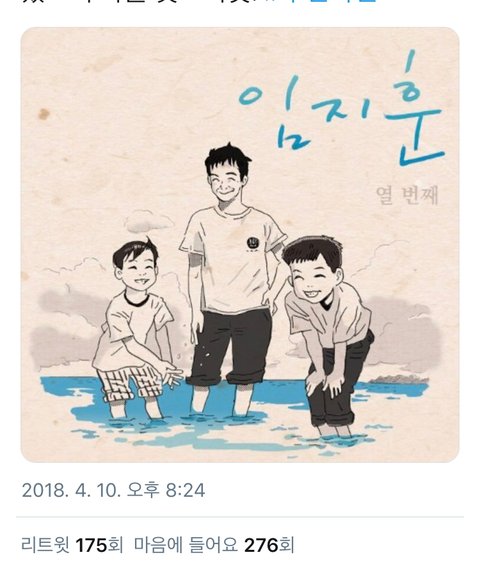Click the gray 열 번째 subtitle
480x564 pixels.
pos(407,195)
